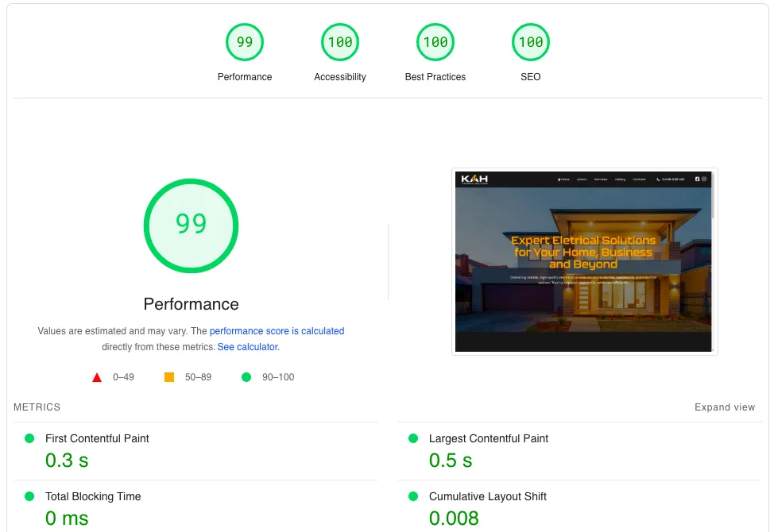Click the orange square 50–89 legend icon

(169, 377)
